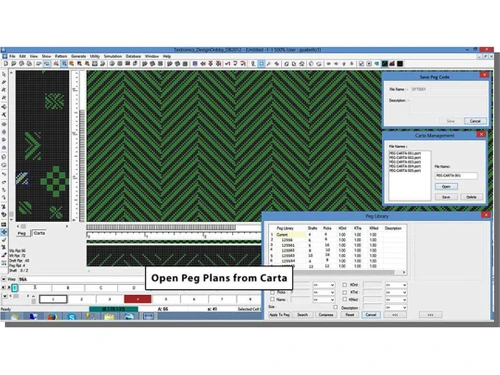Click Save in Carta Management dialog
The height and width of the screenshot is (375, 500).
click(x=446, y=197)
